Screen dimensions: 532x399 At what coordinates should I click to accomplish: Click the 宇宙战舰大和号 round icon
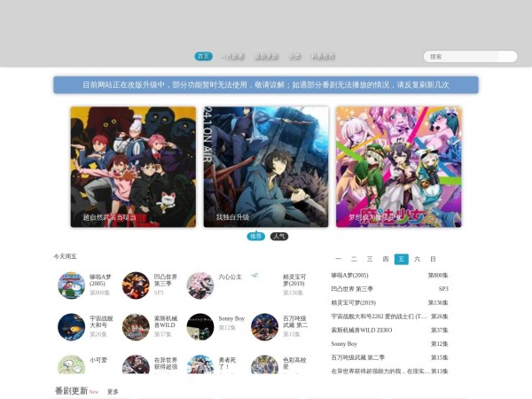pyautogui.click(x=71, y=327)
